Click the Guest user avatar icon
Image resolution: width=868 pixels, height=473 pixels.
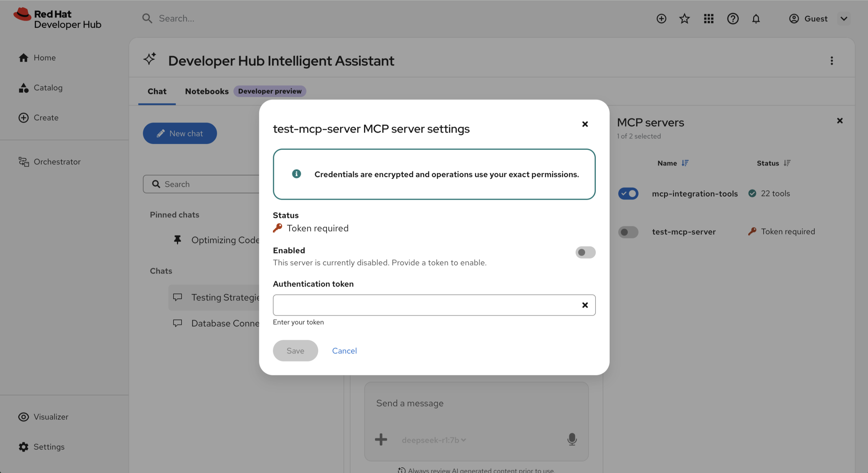[794, 18]
